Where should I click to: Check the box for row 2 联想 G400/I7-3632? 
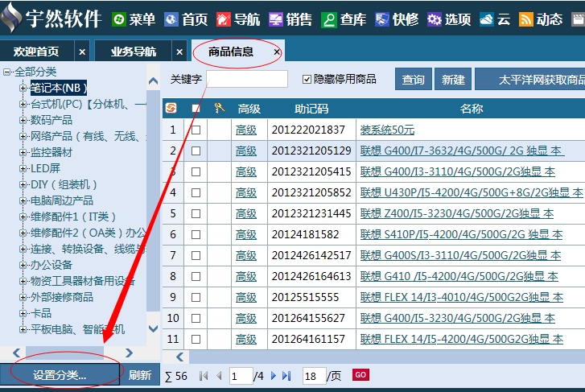tap(196, 151)
